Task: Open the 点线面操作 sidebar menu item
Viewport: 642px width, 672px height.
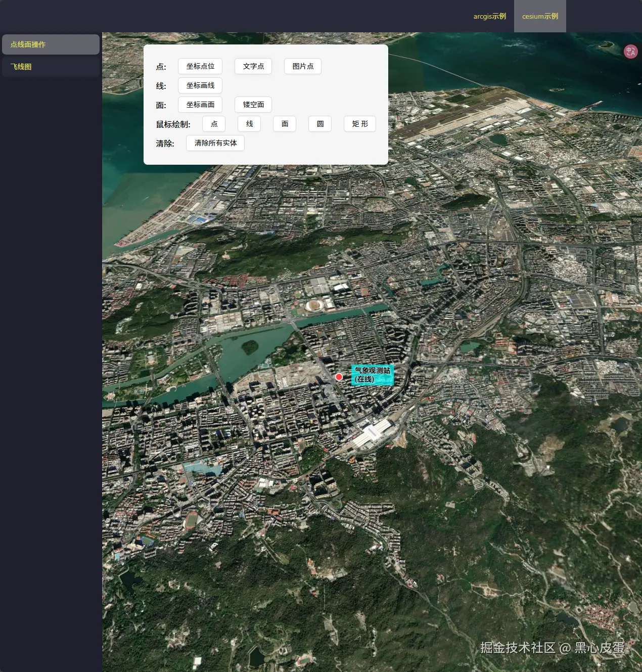Action: click(51, 44)
